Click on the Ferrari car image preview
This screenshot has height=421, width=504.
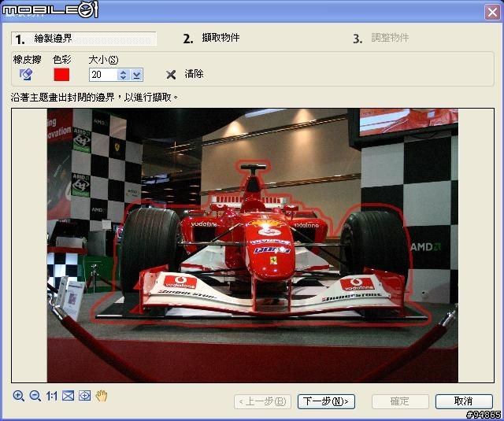pos(252,246)
